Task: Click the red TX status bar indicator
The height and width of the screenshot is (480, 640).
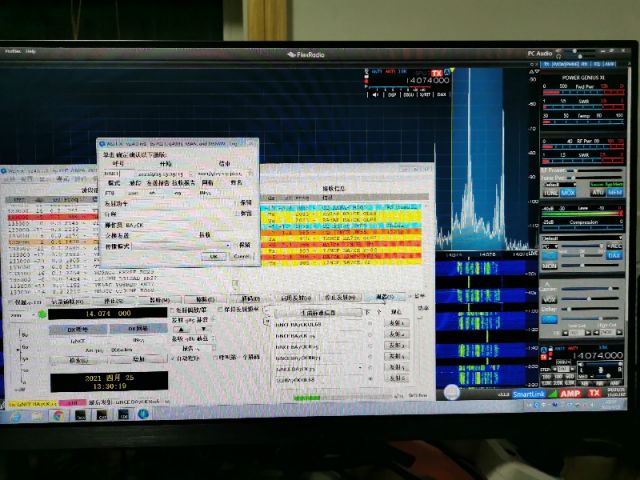Action: (594, 393)
